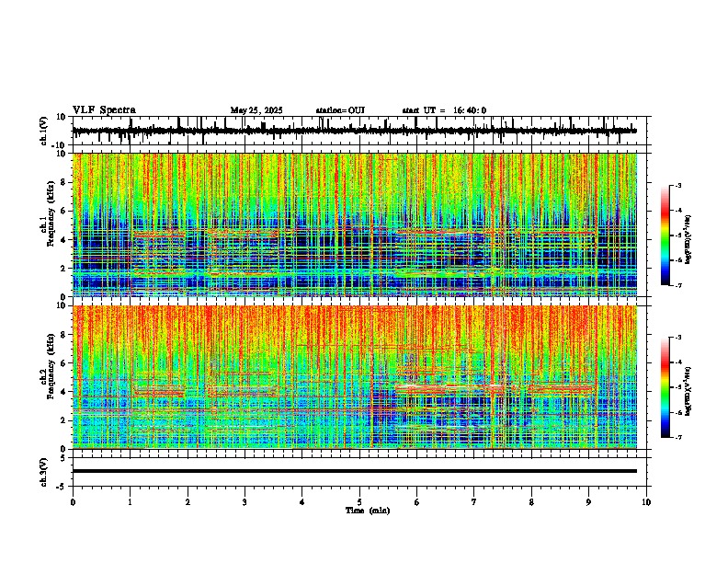Click time axis tick label "1"
Image resolution: width=728 pixels, height=563 pixels.
click(131, 502)
